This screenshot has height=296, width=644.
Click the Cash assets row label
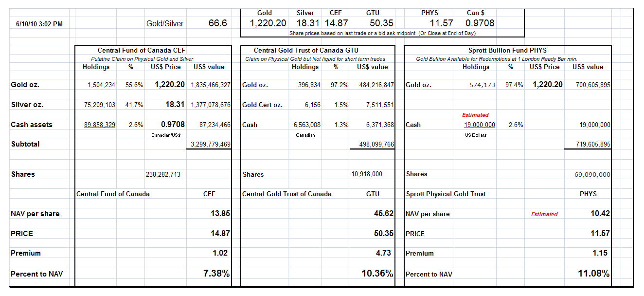[32, 125]
